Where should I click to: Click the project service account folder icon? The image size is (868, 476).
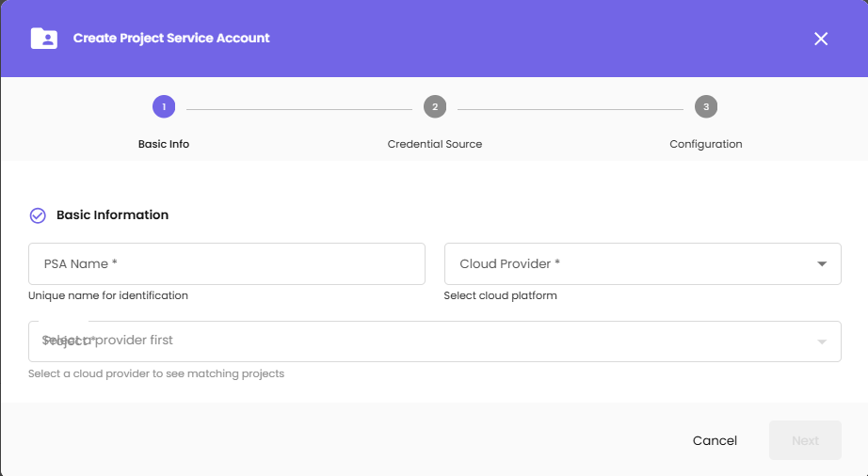(x=44, y=39)
